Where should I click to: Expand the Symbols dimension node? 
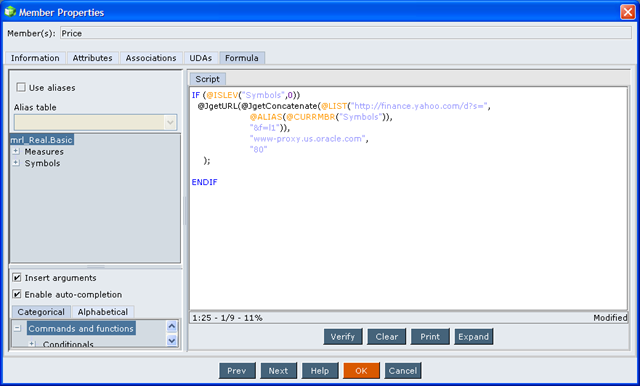(x=16, y=163)
